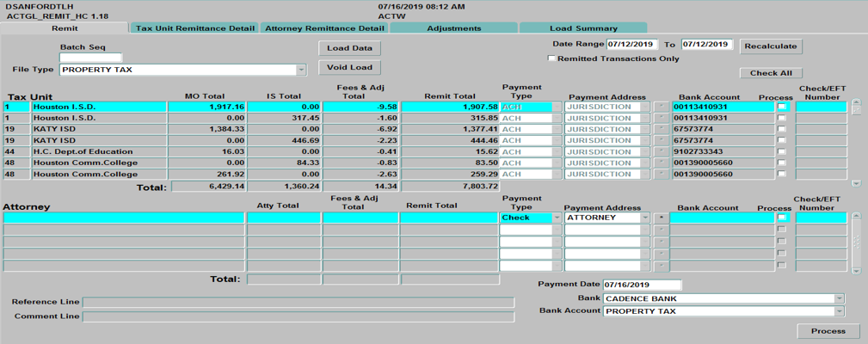868x344 pixels.
Task: Click the address button in the KATY ISD 1,384.33 row
Action: 661,129
